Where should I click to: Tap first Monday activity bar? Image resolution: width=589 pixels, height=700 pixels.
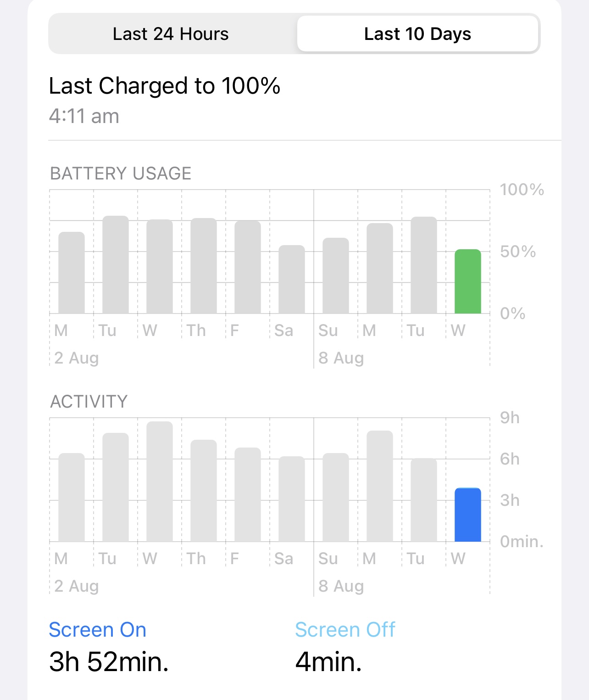(72, 498)
